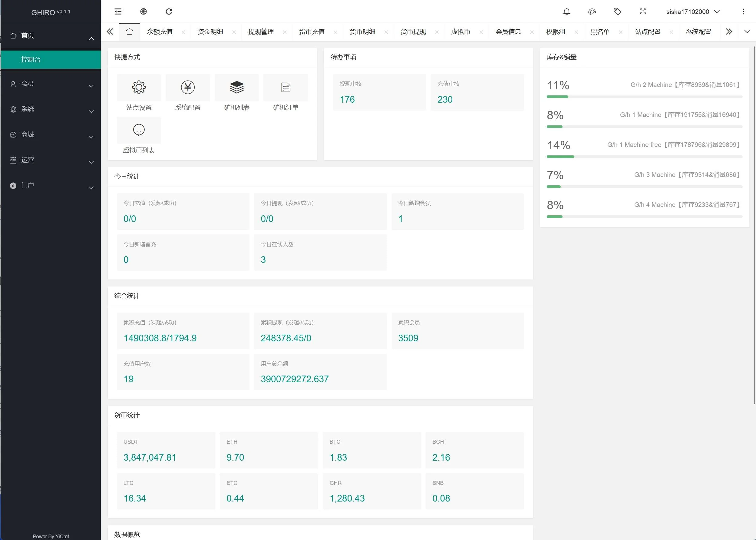Open the 虚拟币列表 shortcut icon

coord(139,130)
